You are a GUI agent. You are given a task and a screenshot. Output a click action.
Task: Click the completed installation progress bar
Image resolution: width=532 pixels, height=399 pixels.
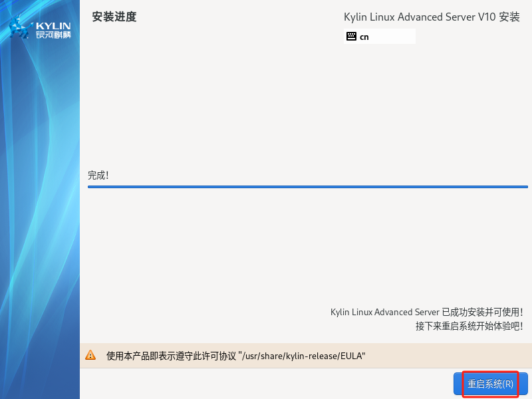point(308,187)
